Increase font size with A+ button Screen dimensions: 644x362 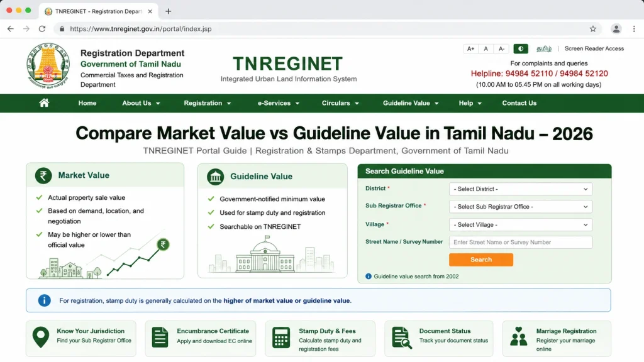[x=470, y=49]
